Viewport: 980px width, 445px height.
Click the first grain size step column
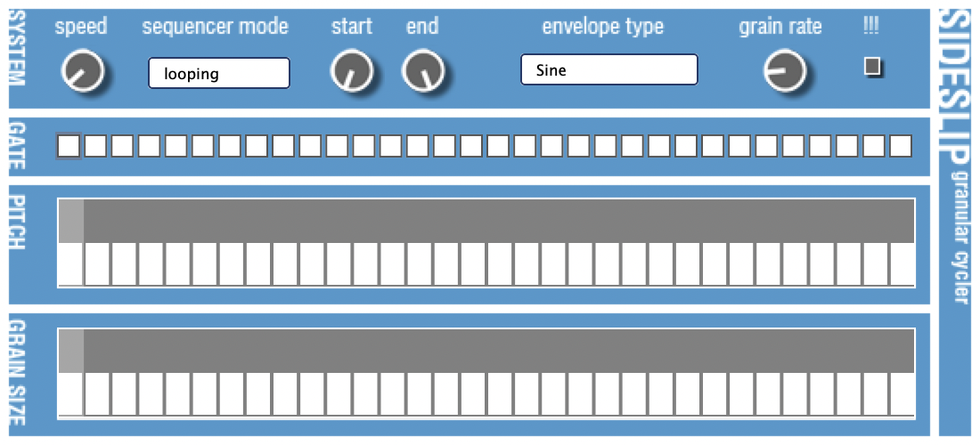70,393
